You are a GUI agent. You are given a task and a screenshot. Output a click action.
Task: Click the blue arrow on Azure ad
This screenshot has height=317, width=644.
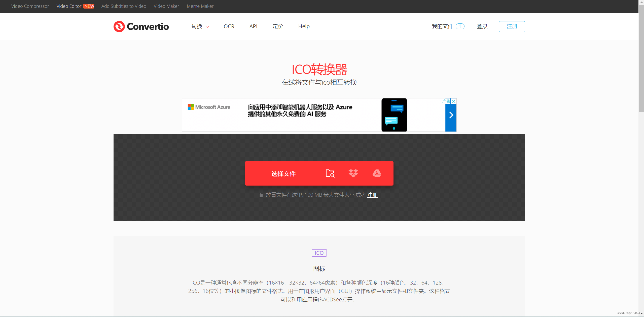451,115
